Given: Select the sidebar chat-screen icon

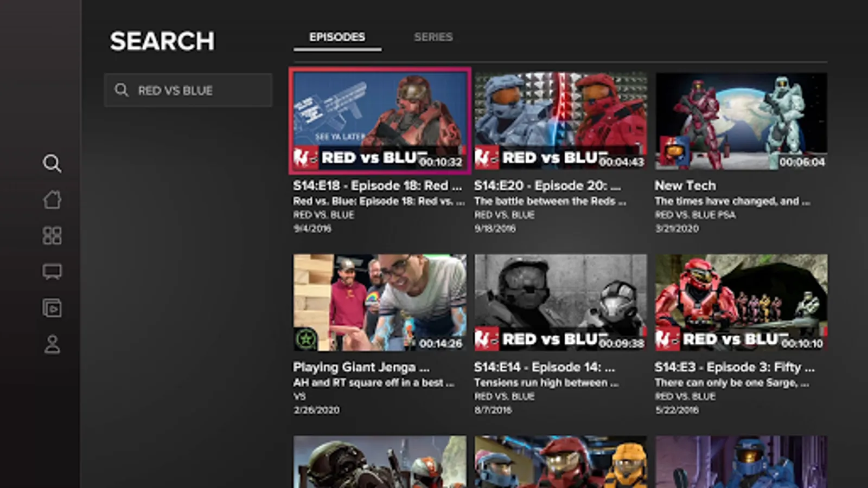Looking at the screenshot, I should [x=52, y=272].
